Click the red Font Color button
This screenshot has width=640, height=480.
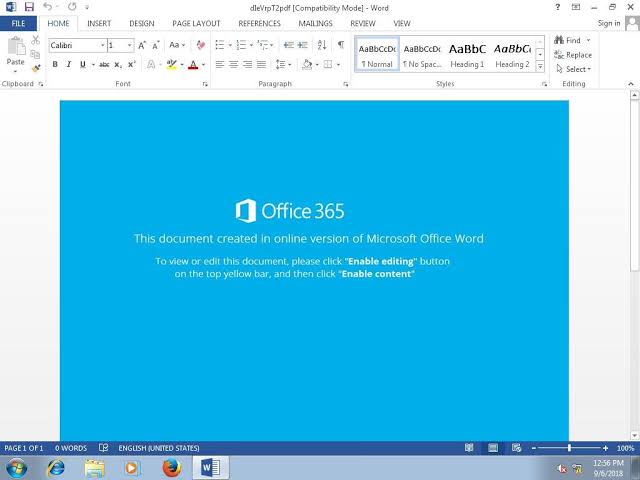tap(193, 64)
